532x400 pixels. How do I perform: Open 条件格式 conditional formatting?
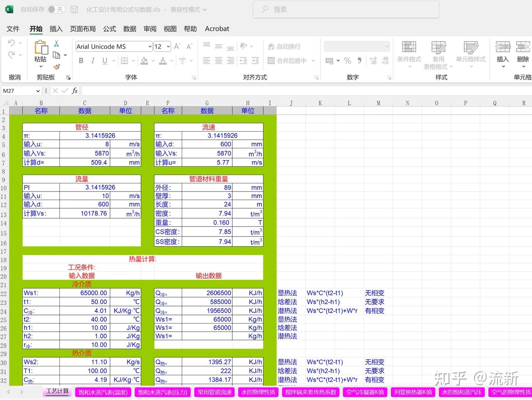point(409,55)
